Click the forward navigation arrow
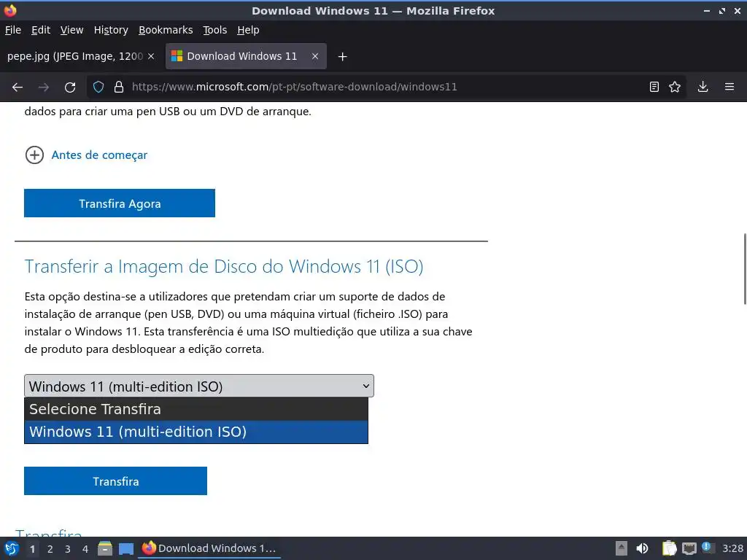This screenshot has width=747, height=560. click(x=43, y=87)
